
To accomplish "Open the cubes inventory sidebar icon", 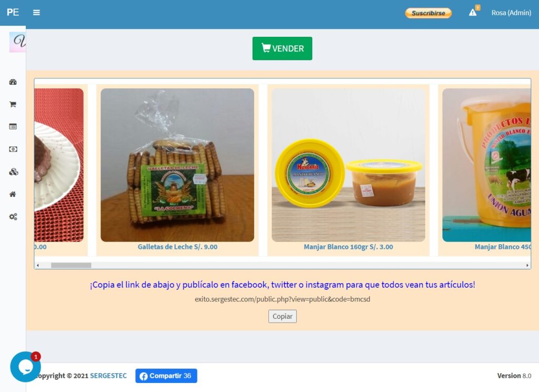I will point(13,172).
